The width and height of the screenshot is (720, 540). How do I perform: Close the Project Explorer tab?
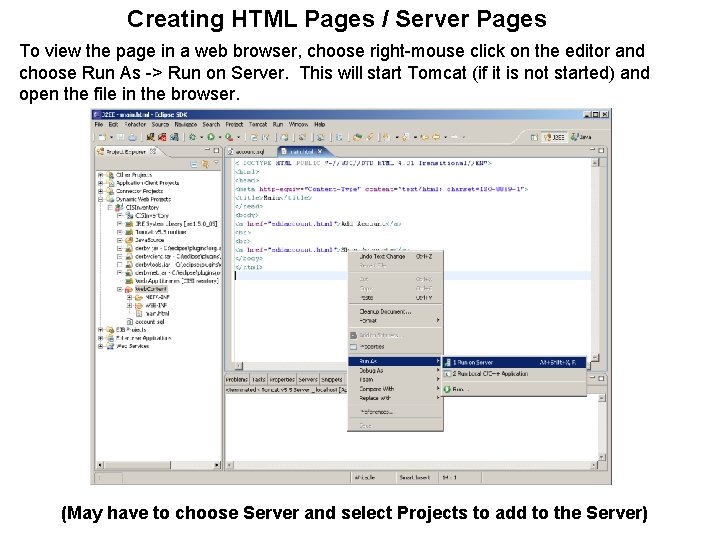coord(153,151)
